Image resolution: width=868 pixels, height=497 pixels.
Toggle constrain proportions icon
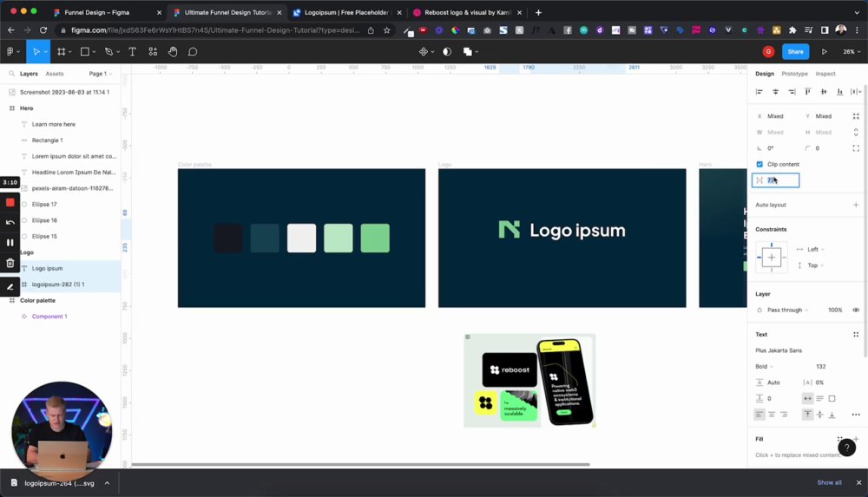tap(856, 133)
